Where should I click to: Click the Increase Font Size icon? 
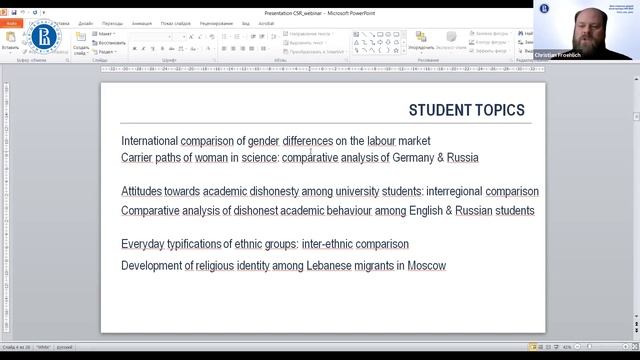click(x=191, y=37)
